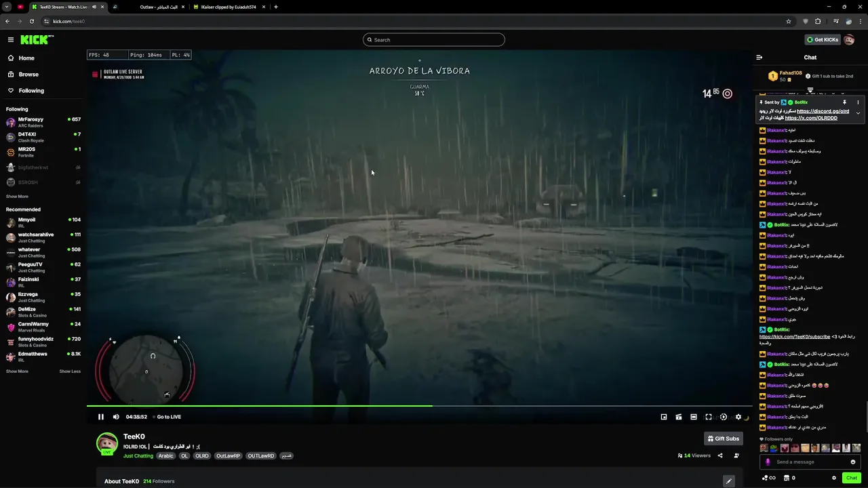Show More followed channels
Image resolution: width=868 pixels, height=488 pixels.
[17, 197]
